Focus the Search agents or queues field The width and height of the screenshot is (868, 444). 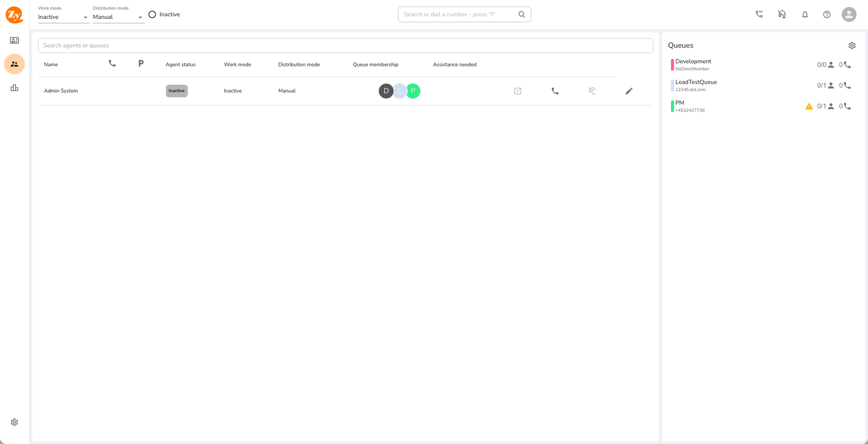pos(345,46)
